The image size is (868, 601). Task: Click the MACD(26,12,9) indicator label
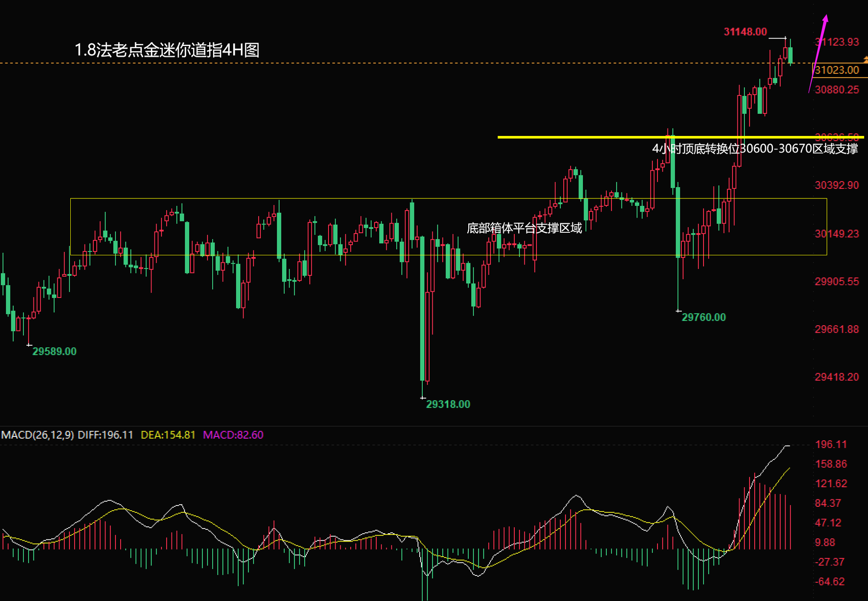coord(38,435)
